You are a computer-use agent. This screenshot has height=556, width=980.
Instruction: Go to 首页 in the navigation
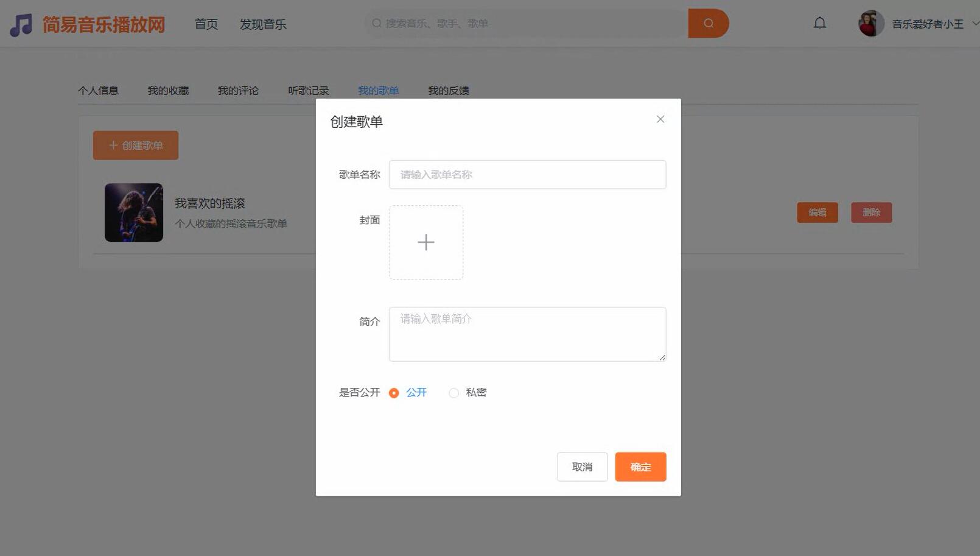pos(206,24)
